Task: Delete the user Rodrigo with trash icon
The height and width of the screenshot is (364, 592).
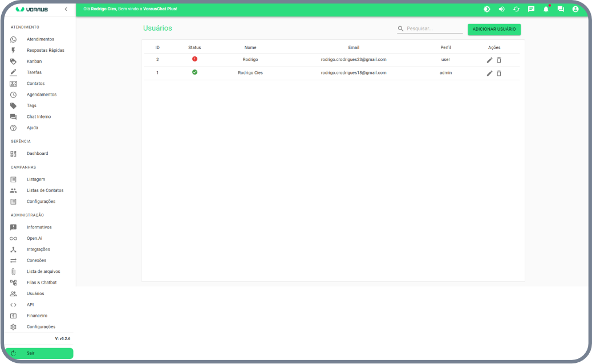Action: point(499,60)
